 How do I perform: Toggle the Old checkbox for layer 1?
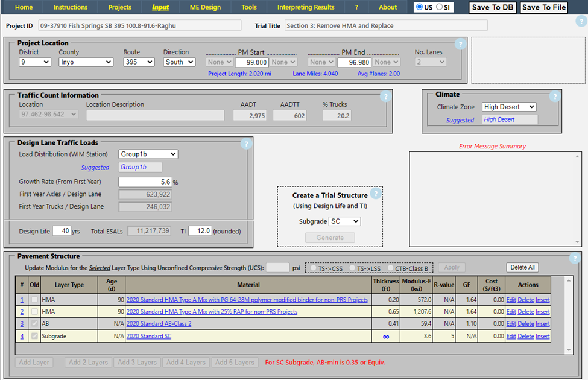[35, 300]
